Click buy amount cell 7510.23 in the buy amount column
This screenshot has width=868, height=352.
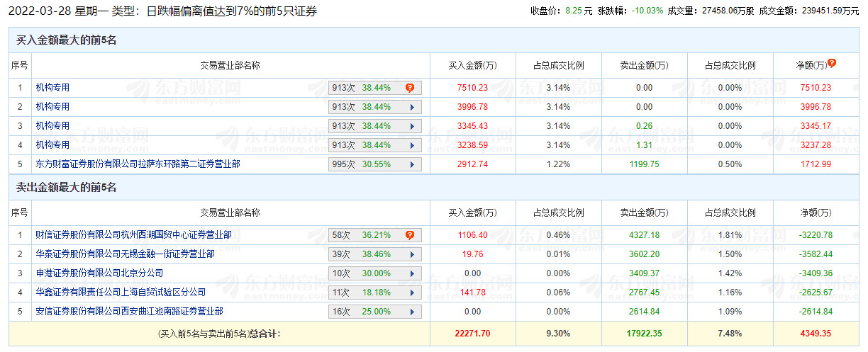pyautogui.click(x=473, y=88)
